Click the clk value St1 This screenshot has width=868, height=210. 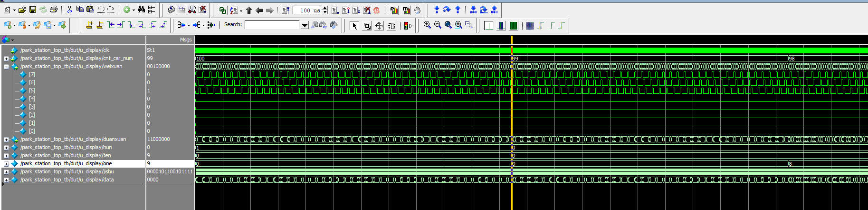click(151, 50)
